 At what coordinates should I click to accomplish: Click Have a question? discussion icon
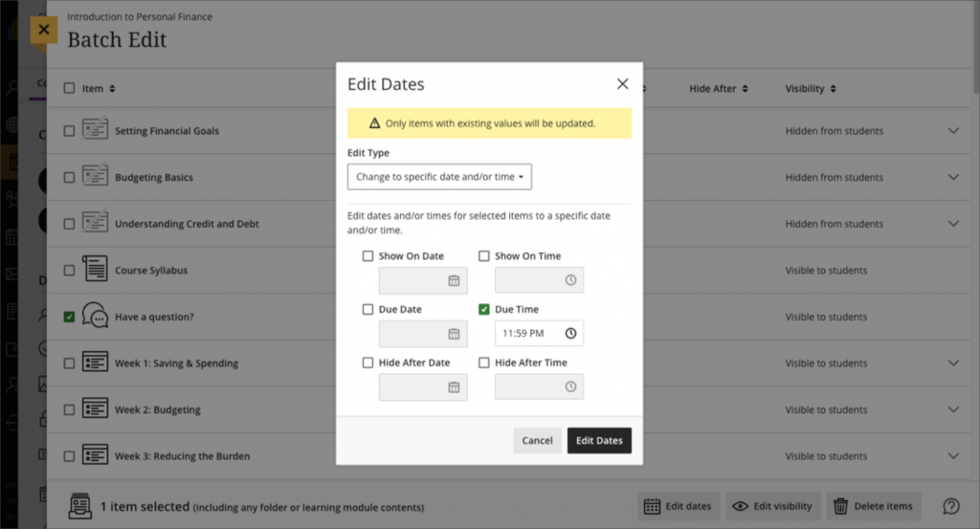tap(95, 315)
